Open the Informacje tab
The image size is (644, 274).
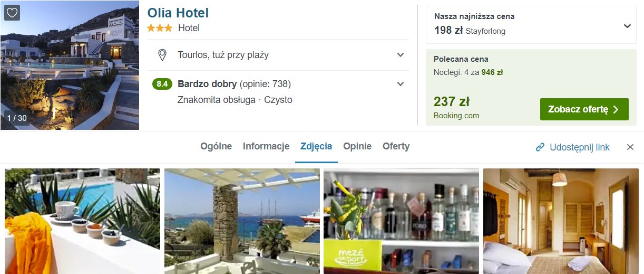(266, 146)
